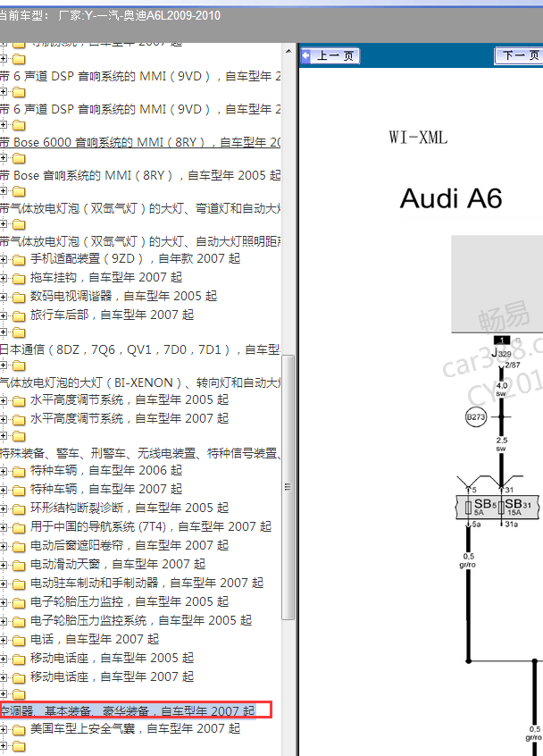This screenshot has width=543, height=756.
Task: Click folder icon of 手机适配装置 (9ZD)
Action: click(19, 260)
